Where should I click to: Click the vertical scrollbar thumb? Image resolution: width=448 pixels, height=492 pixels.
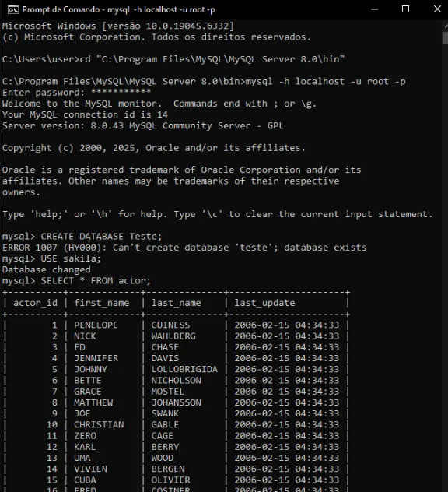pos(445,37)
